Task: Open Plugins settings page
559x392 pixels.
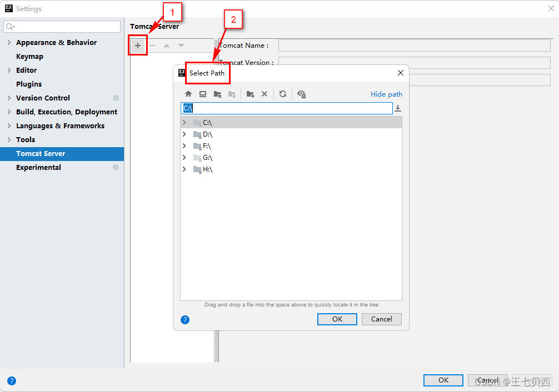Action: (29, 84)
